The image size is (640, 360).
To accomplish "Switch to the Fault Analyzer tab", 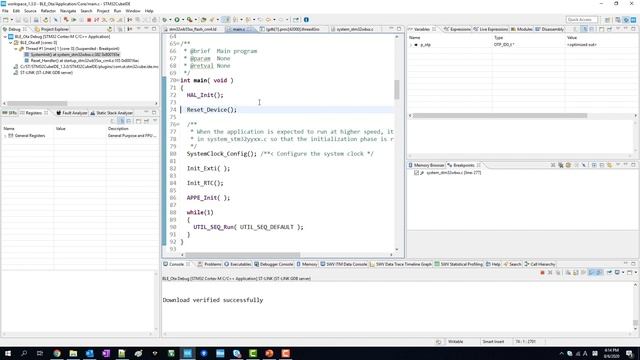I will pos(72,113).
